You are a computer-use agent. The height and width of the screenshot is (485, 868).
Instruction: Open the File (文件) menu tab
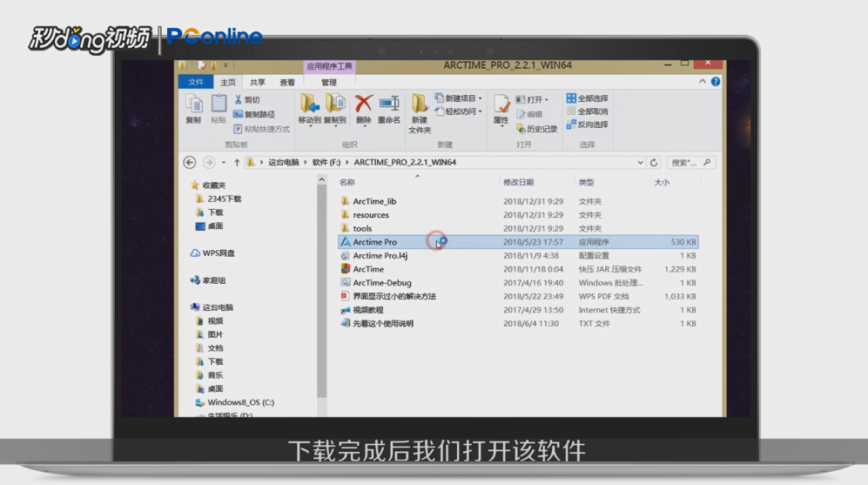(195, 82)
